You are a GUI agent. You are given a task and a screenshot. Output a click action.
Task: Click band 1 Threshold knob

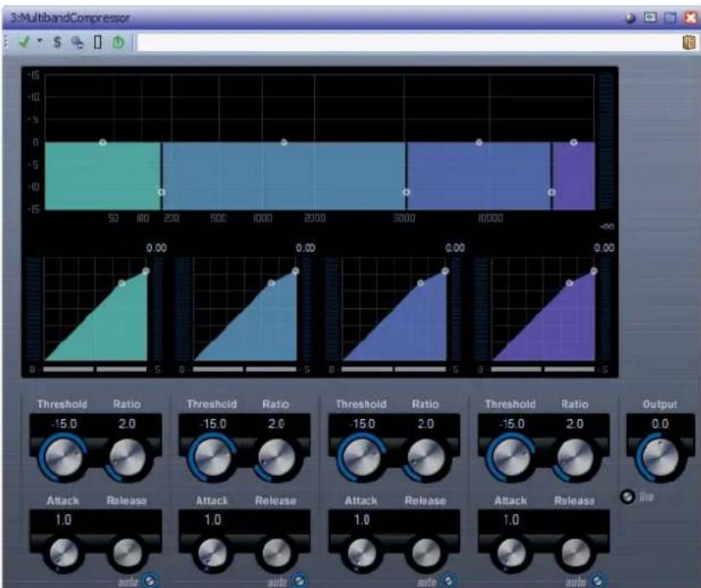[x=64, y=457]
